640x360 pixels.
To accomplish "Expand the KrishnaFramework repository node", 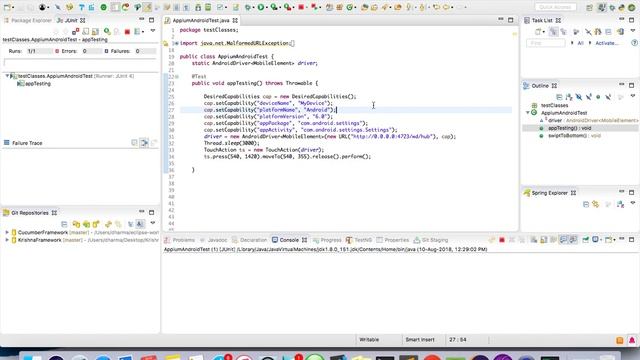I will (7, 240).
